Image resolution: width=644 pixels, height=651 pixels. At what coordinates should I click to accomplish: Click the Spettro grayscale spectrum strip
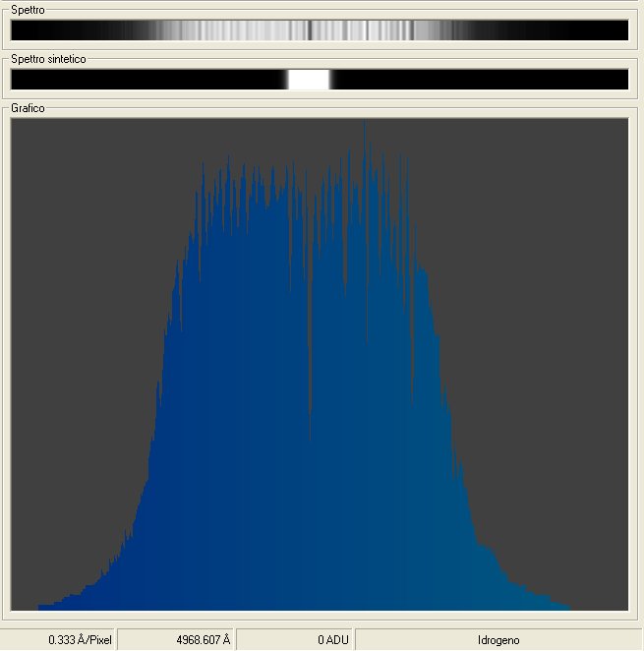click(320, 30)
